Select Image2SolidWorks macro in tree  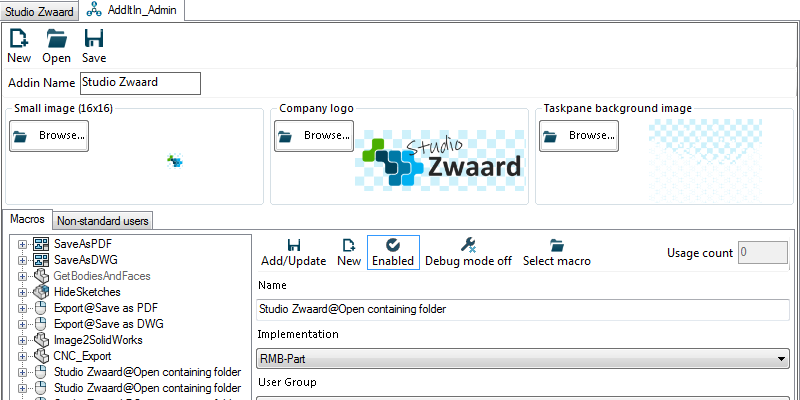98,340
